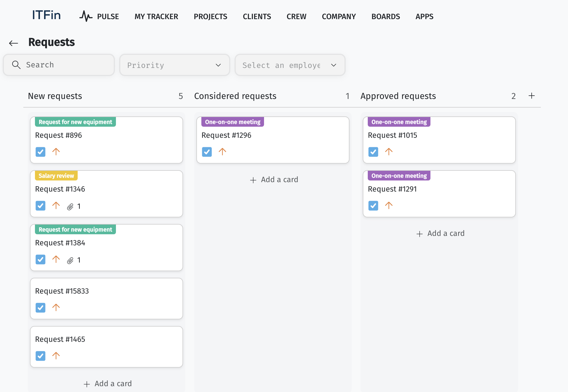The width and height of the screenshot is (568, 392).
Task: Open the Company menu
Action: (339, 17)
